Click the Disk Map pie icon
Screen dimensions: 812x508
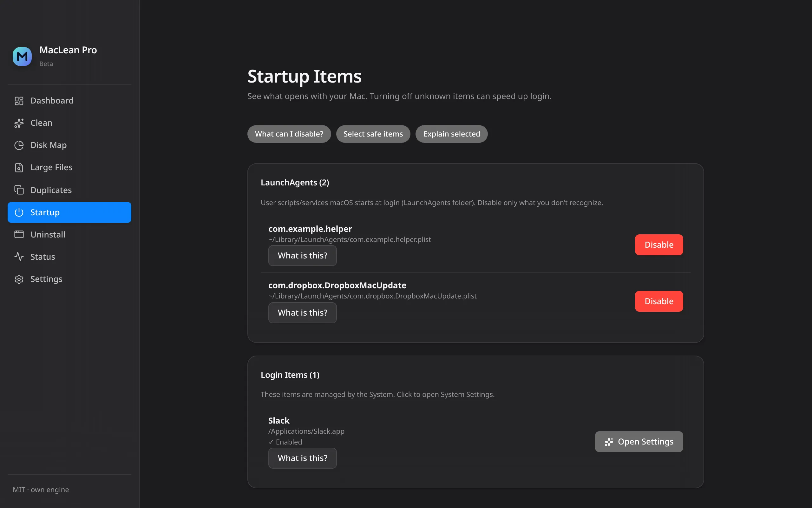[x=19, y=145]
